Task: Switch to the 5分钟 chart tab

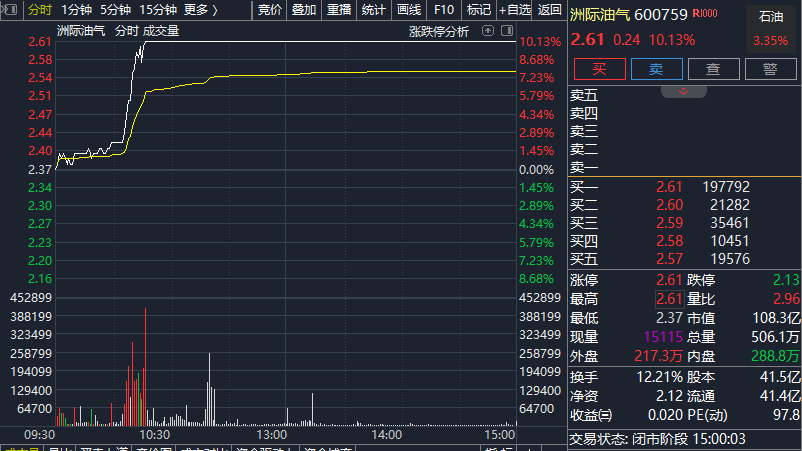Action: click(x=115, y=10)
